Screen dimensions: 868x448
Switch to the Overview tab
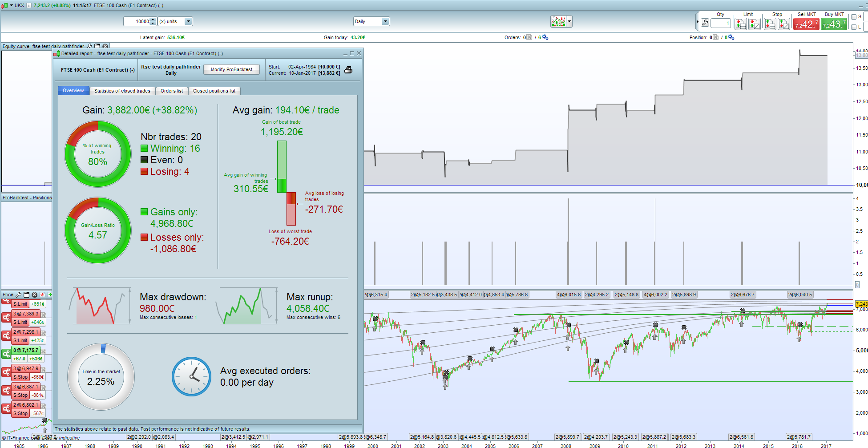point(73,91)
